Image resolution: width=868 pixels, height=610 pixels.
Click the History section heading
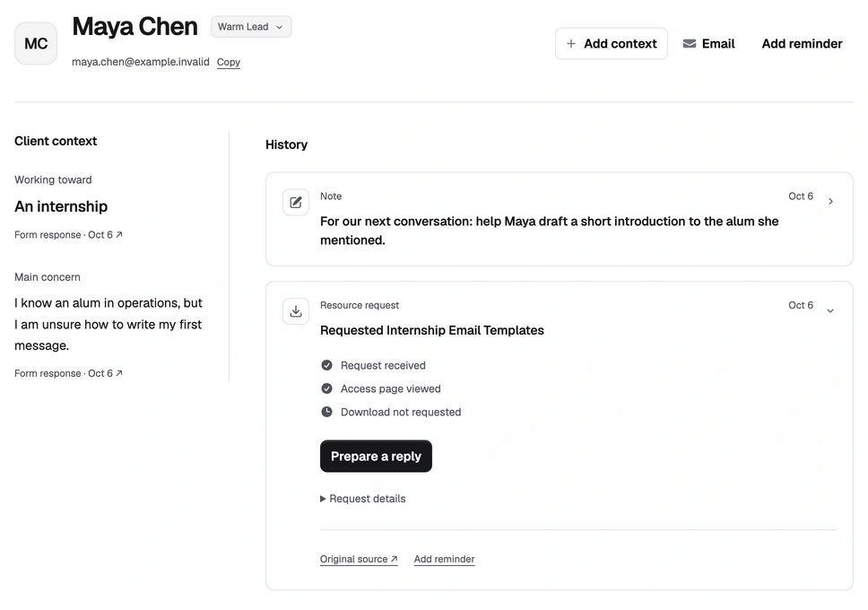(x=286, y=144)
